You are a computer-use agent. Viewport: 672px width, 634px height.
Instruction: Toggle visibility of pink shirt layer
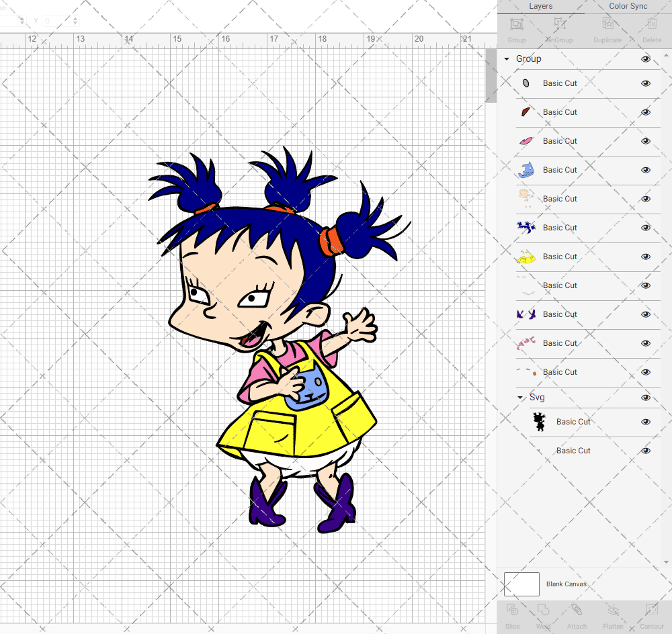click(646, 343)
